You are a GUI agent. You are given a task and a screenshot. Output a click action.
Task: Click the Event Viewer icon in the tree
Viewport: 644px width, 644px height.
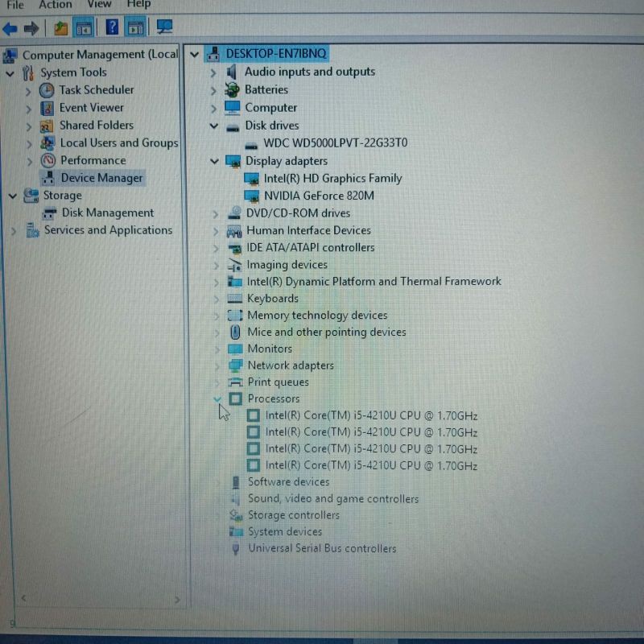(x=47, y=108)
